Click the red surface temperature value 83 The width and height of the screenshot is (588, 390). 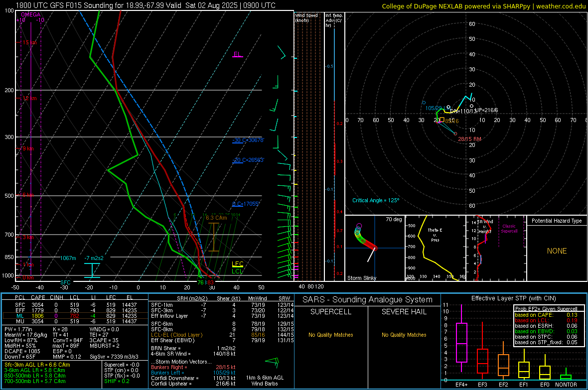[211, 282]
